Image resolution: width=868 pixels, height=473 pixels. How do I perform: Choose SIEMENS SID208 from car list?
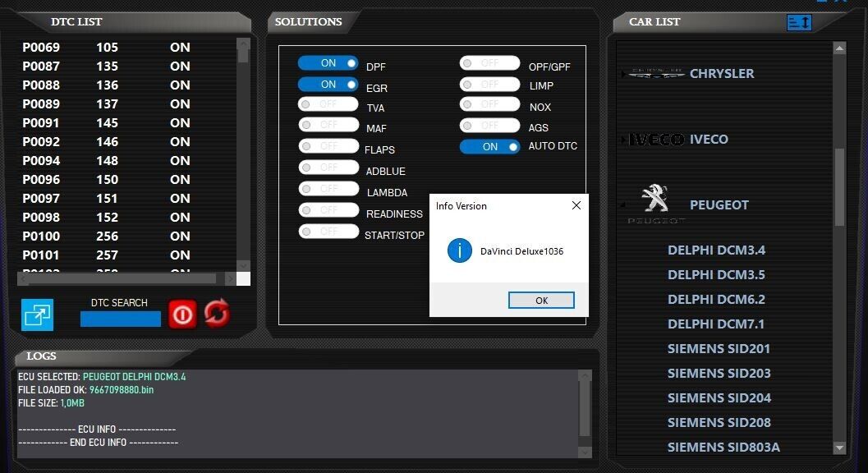pyautogui.click(x=719, y=422)
